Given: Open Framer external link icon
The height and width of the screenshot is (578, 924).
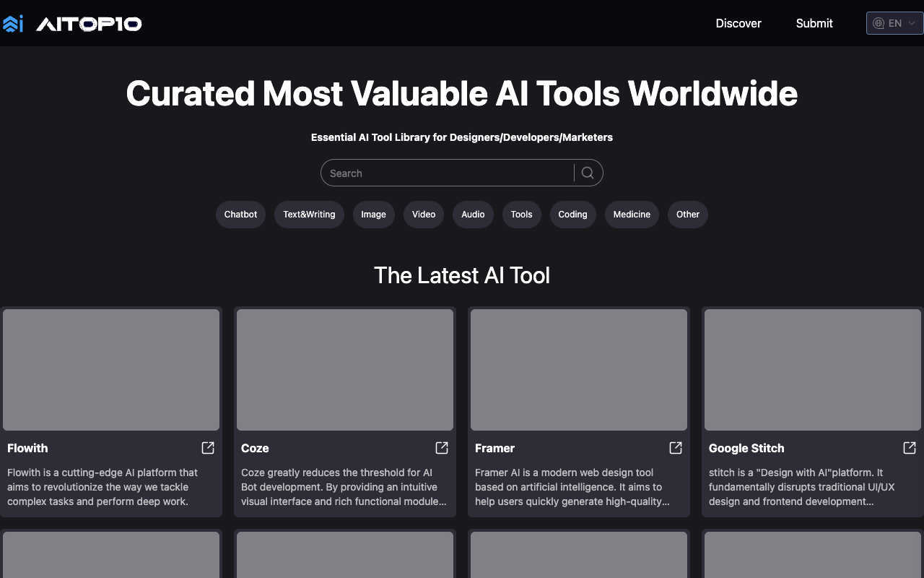Looking at the screenshot, I should pyautogui.click(x=676, y=448).
